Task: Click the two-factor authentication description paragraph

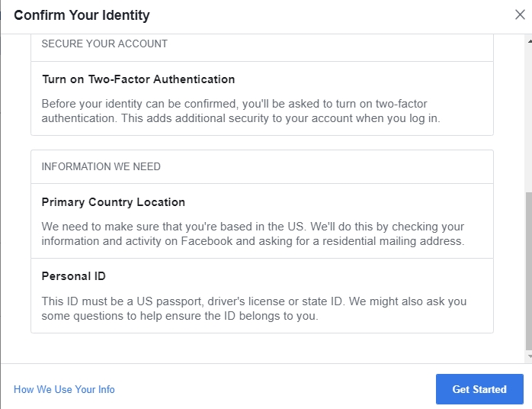Action: [241, 111]
